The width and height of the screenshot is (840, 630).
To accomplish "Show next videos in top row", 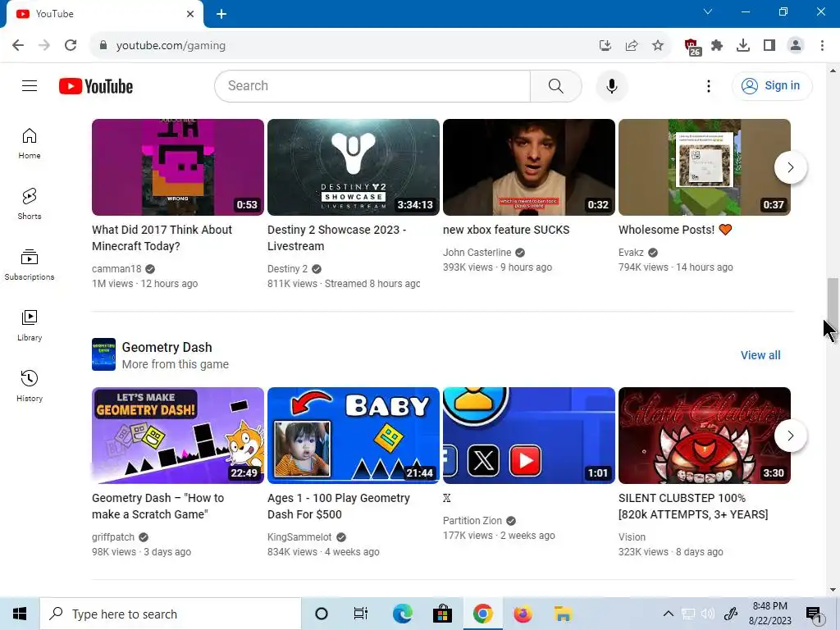I will coord(790,167).
